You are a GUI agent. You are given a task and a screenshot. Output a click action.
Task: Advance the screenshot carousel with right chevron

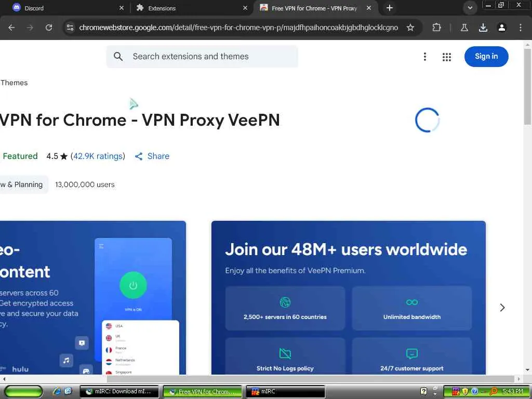pyautogui.click(x=502, y=308)
